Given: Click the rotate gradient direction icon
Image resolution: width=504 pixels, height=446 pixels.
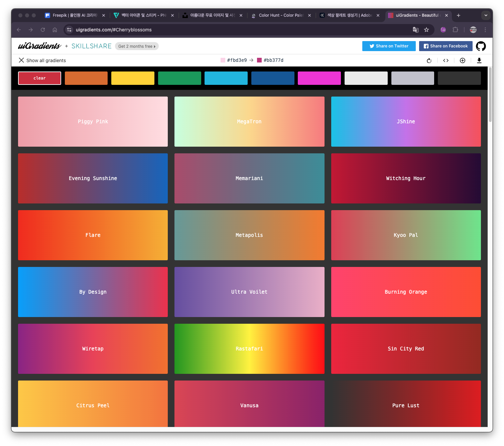Looking at the screenshot, I should 429,60.
